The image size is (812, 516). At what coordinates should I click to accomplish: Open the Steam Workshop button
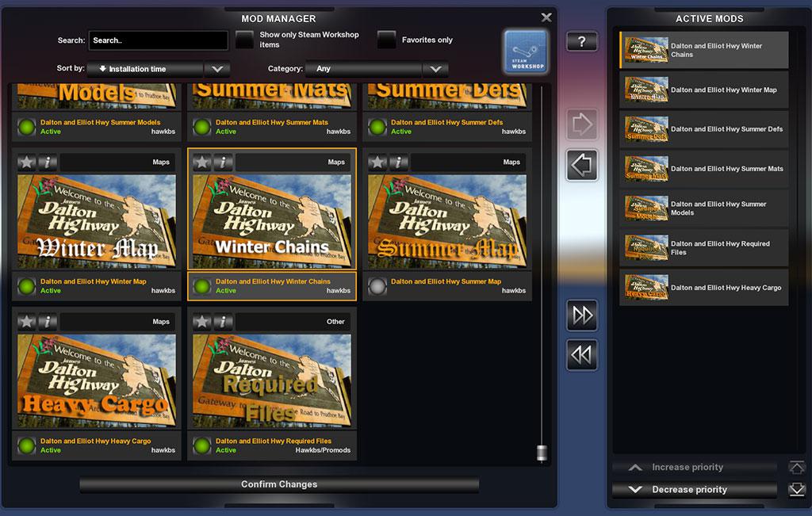(525, 52)
